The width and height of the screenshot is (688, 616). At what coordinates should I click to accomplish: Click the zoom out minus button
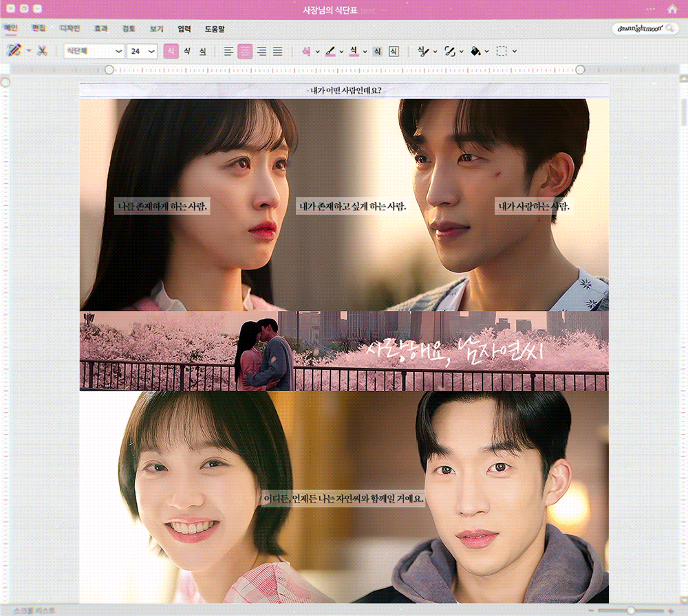[591, 610]
